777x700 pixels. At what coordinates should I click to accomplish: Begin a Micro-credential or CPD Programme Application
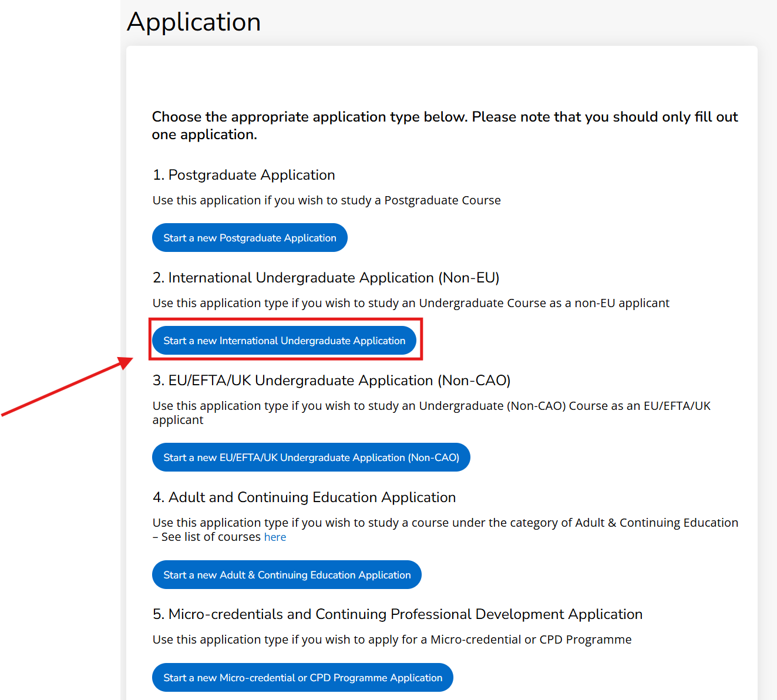point(302,678)
